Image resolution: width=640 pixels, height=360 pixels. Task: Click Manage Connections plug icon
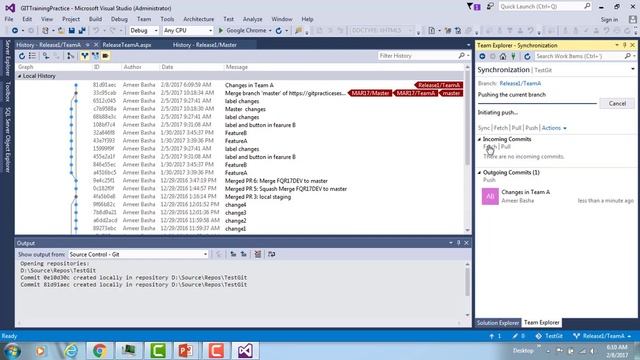(x=513, y=56)
